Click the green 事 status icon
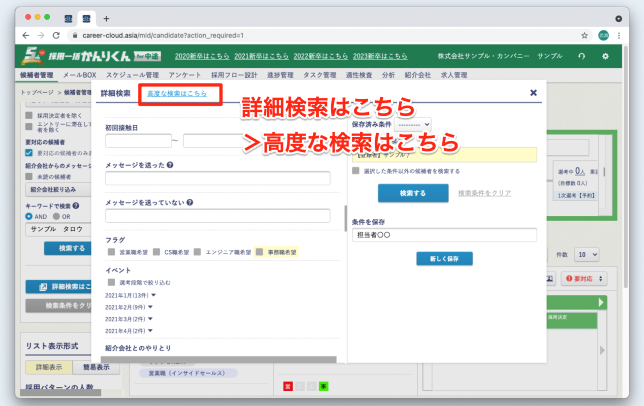This screenshot has width=644, height=406. pyautogui.click(x=324, y=386)
